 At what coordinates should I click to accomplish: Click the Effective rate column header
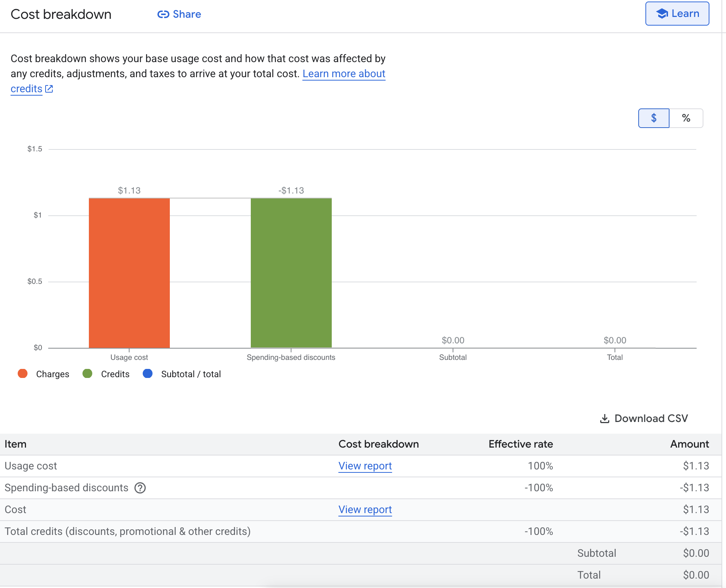pyautogui.click(x=520, y=444)
